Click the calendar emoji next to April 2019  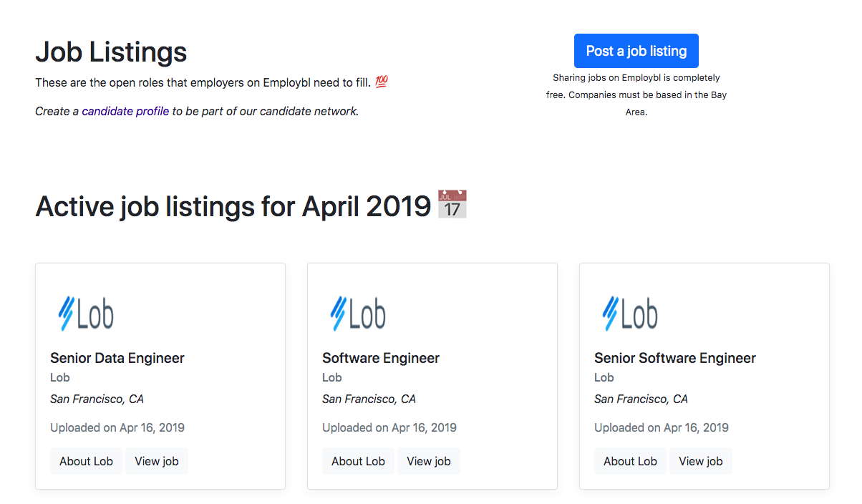point(452,205)
